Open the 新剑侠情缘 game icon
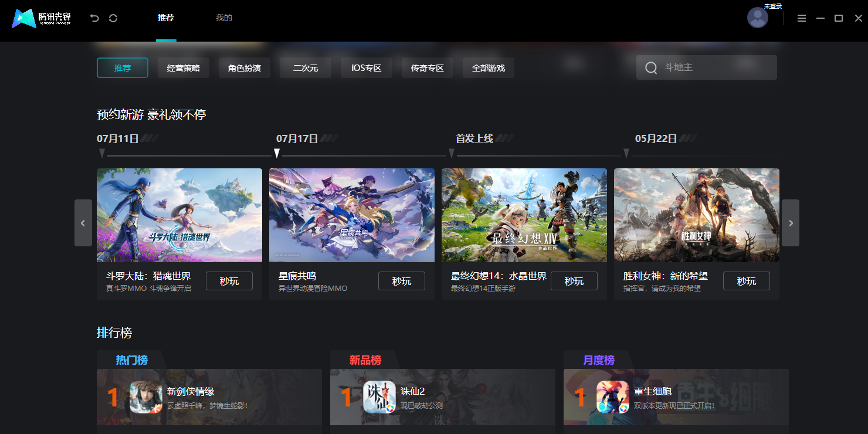868x434 pixels. pos(146,397)
